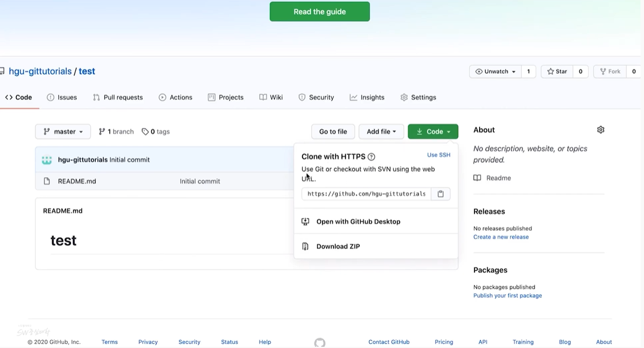Open footer Status link
The image size is (644, 348).
[x=229, y=342]
